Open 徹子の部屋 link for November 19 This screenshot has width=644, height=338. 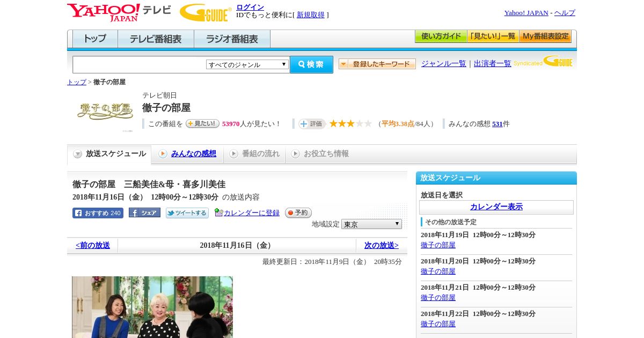438,245
